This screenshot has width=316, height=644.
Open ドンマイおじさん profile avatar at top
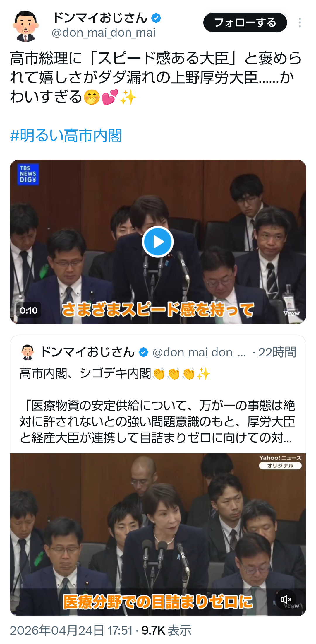pos(26,26)
